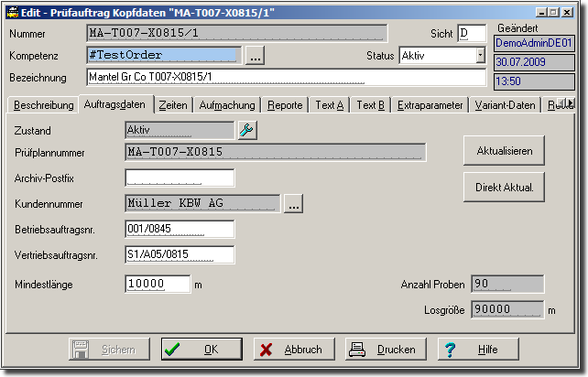Go to the Reporte tab
The image size is (588, 377).
285,105
